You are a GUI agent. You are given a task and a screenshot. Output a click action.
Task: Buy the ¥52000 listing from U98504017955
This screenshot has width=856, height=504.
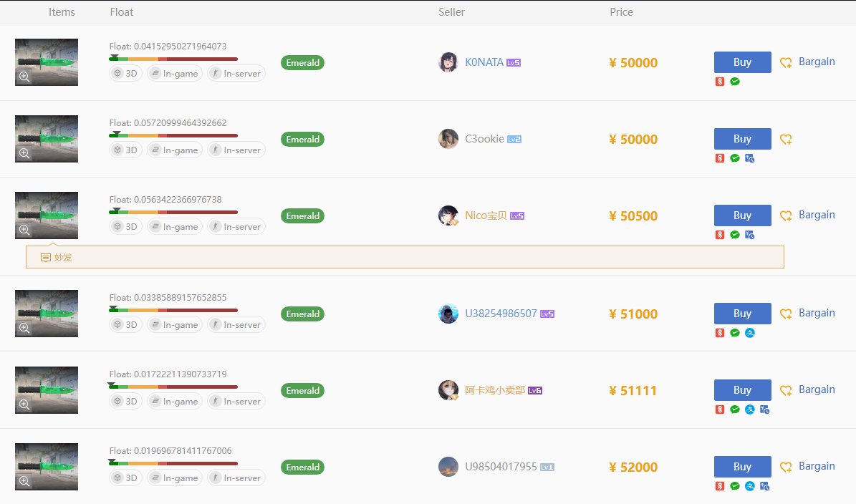(x=742, y=466)
